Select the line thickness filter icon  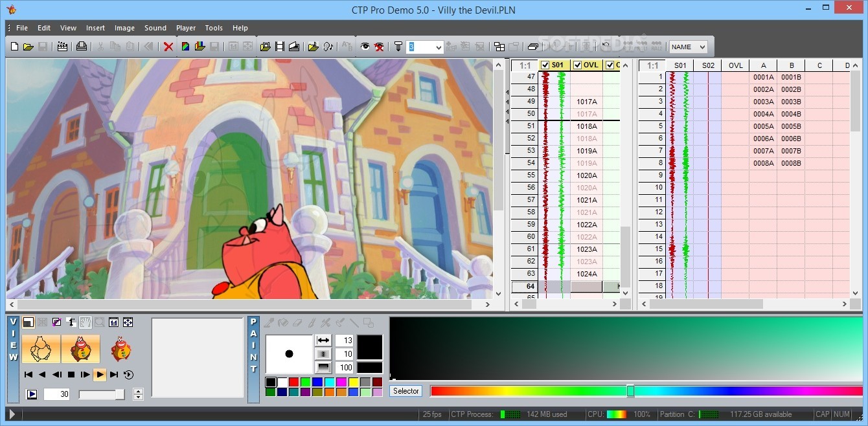[397, 47]
